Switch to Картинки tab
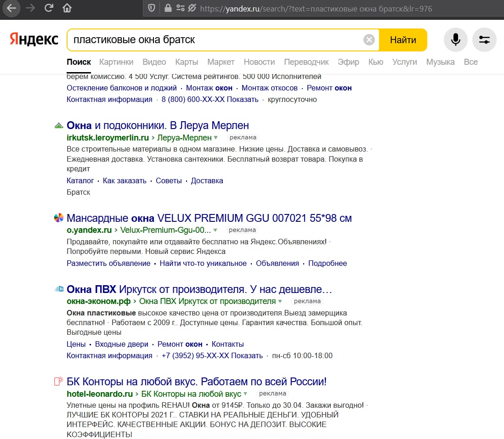Image resolution: width=504 pixels, height=439 pixels. pyautogui.click(x=116, y=62)
